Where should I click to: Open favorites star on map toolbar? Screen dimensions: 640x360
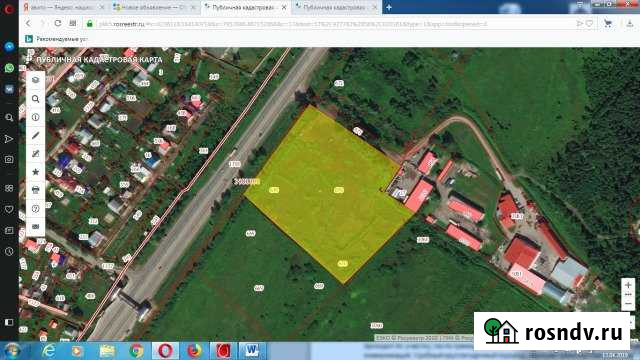pyautogui.click(x=36, y=172)
